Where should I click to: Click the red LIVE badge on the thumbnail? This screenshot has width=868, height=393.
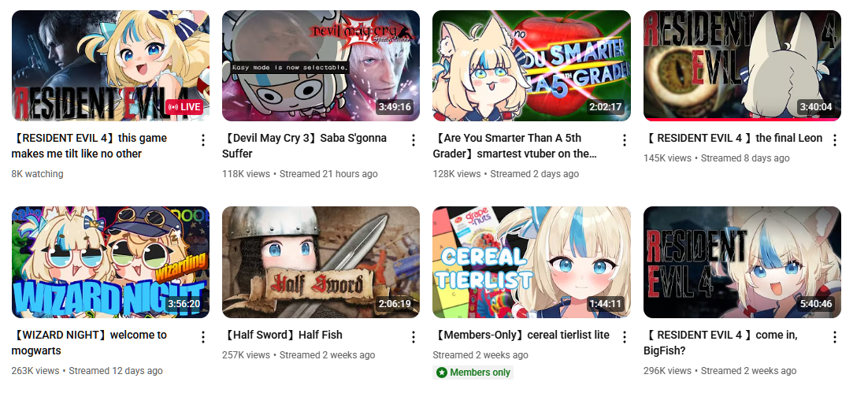[x=184, y=107]
